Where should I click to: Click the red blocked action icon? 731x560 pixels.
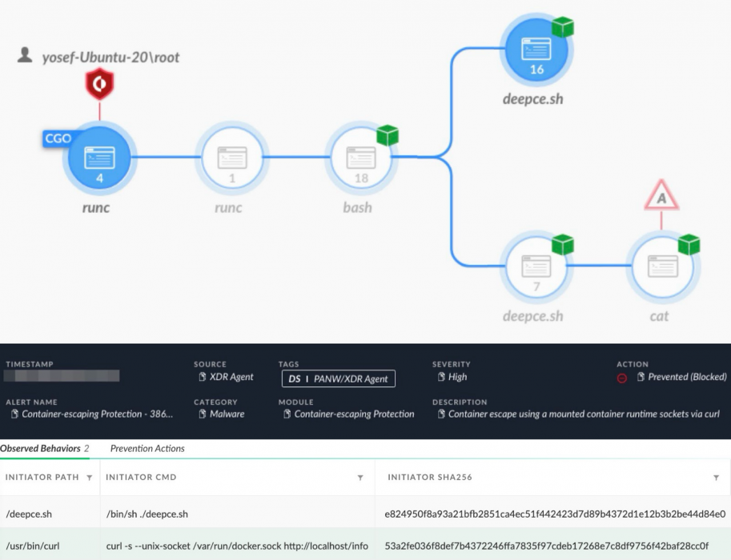coord(622,378)
